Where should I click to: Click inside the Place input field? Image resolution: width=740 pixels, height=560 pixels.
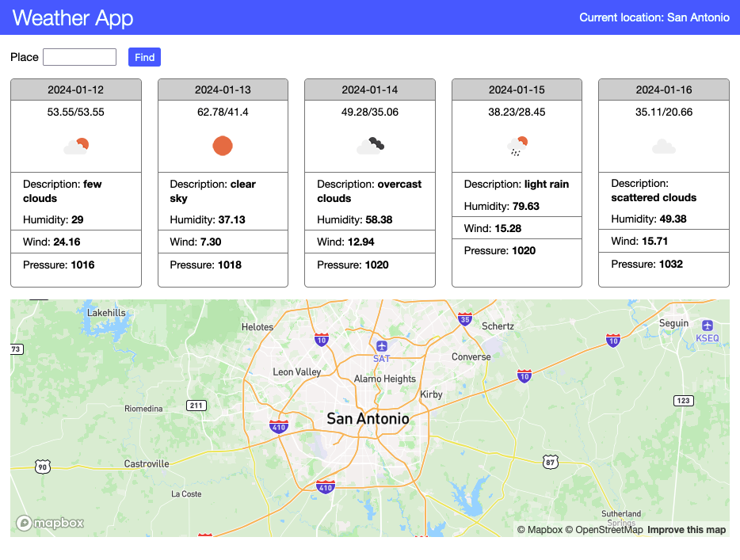click(x=79, y=56)
